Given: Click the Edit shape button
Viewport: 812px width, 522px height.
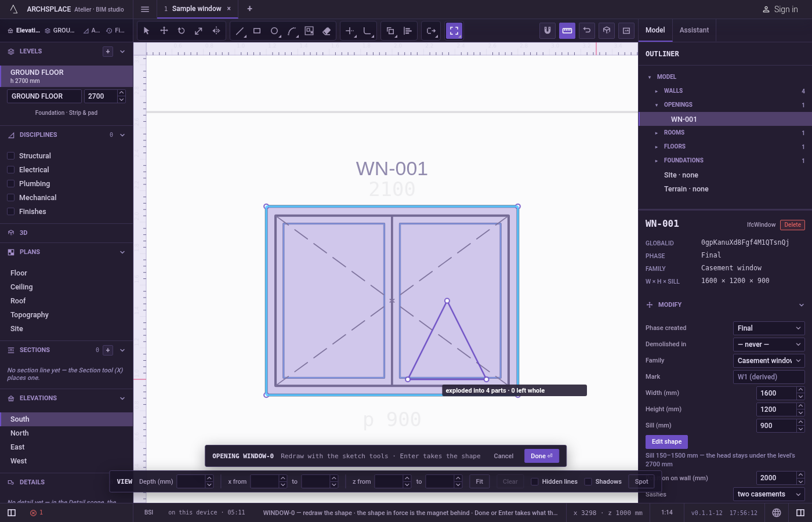Looking at the screenshot, I should (x=666, y=442).
